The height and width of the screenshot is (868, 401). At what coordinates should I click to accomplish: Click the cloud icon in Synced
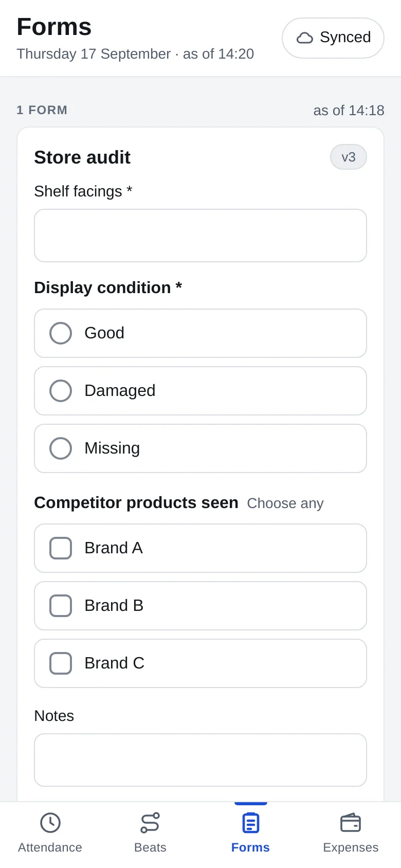tap(305, 38)
